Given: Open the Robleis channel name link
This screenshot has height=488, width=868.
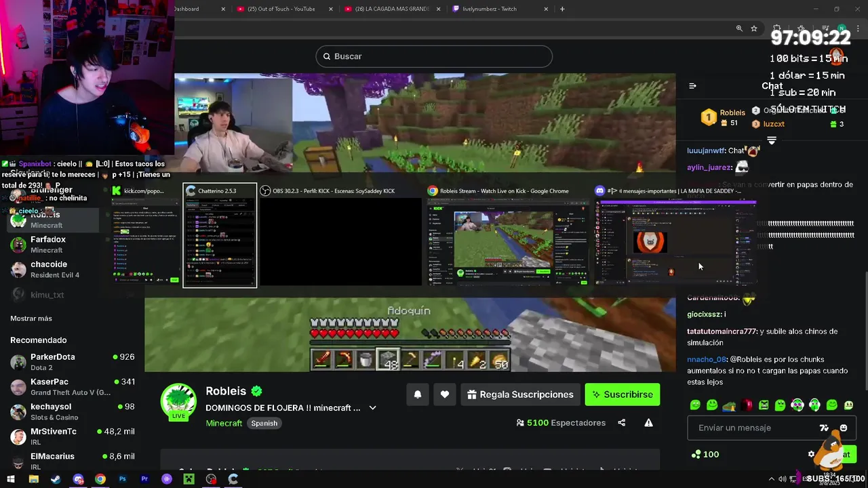Looking at the screenshot, I should click(x=226, y=391).
